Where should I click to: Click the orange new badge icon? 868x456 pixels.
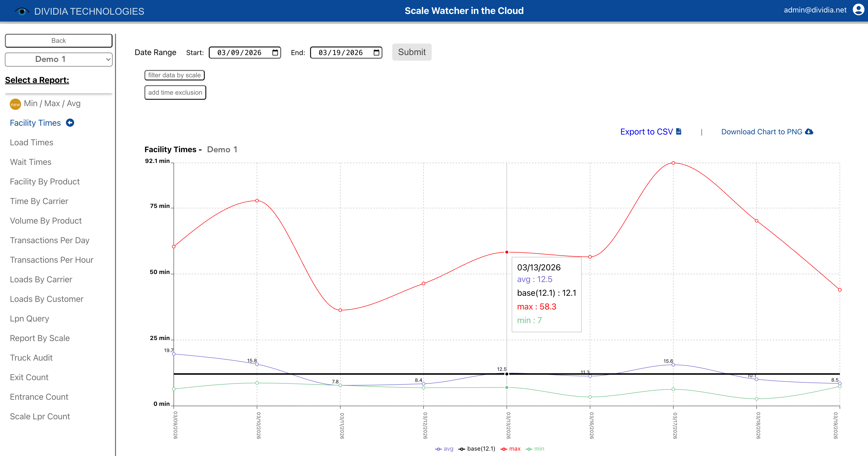(15, 104)
